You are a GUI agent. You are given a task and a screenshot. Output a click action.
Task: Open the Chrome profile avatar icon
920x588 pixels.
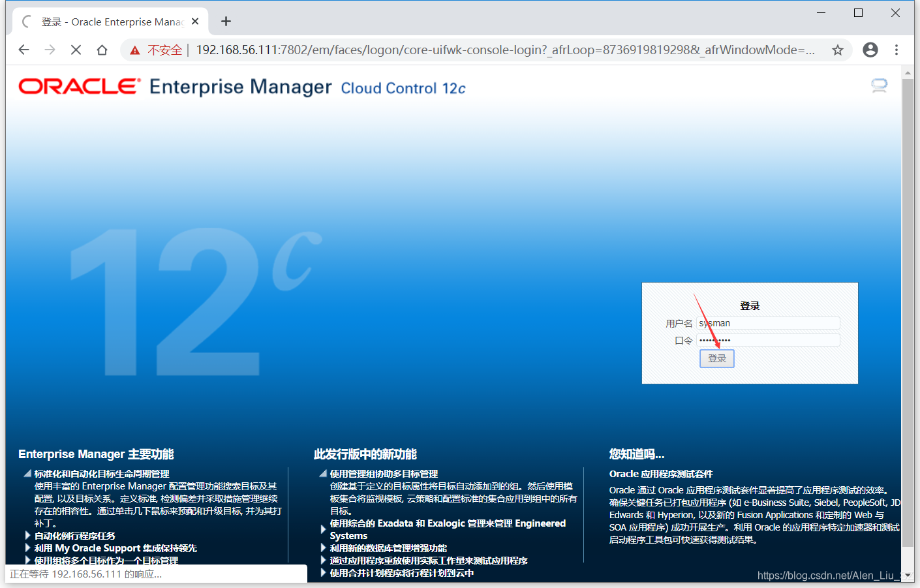coord(870,50)
